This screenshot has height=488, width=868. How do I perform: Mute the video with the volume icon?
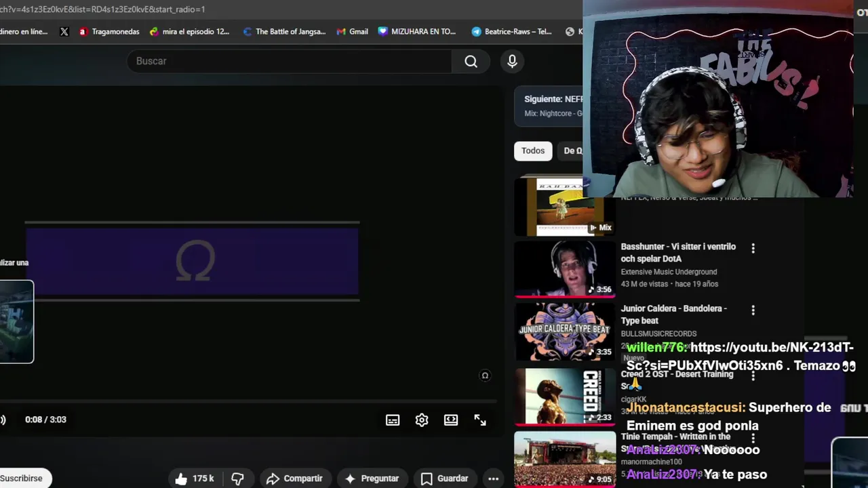click(3, 420)
